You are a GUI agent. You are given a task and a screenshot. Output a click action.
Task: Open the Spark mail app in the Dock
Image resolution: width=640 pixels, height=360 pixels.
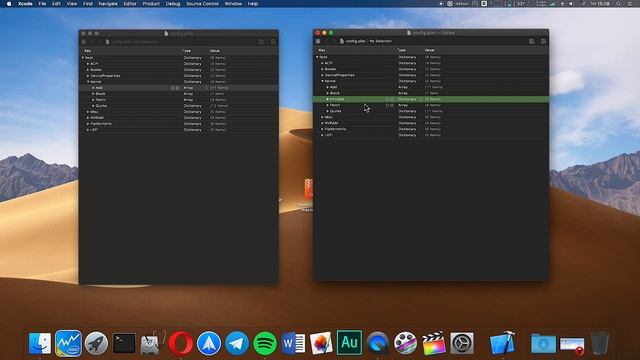click(x=209, y=343)
